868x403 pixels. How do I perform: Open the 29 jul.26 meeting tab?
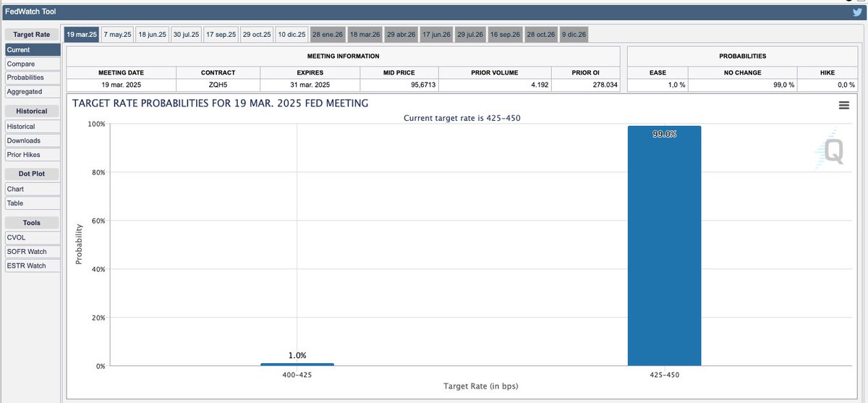point(471,35)
